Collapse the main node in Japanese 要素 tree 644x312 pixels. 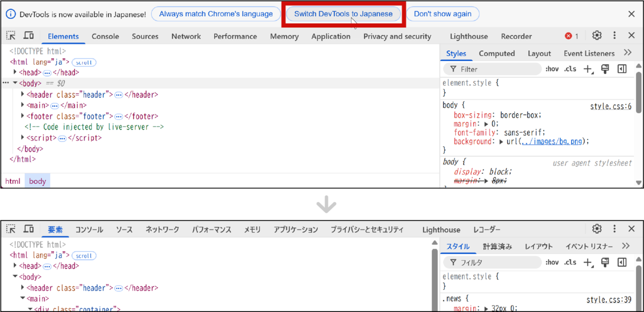[23, 298]
